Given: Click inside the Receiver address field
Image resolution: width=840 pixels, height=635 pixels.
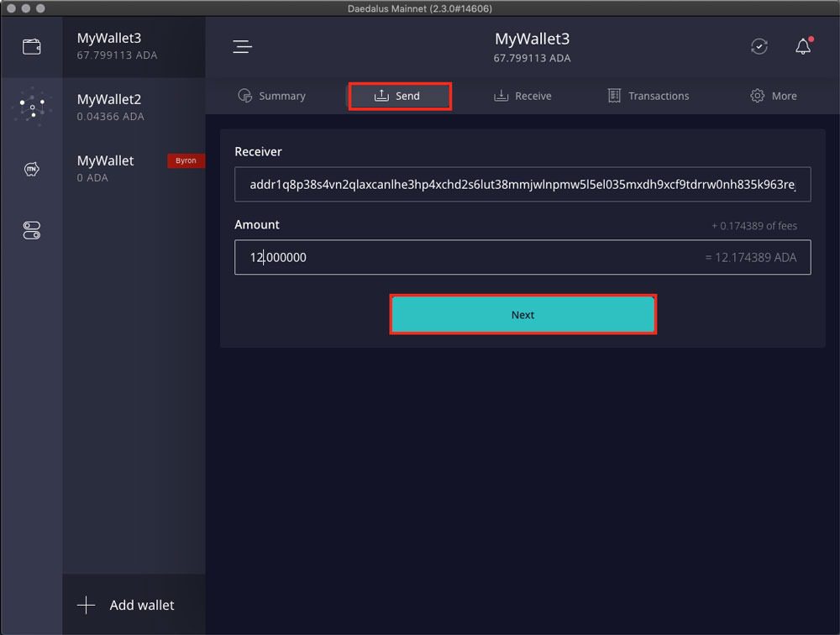Looking at the screenshot, I should pos(521,184).
